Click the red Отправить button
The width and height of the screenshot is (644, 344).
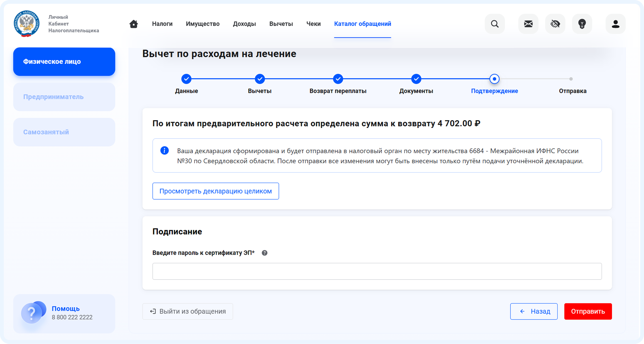(x=588, y=311)
